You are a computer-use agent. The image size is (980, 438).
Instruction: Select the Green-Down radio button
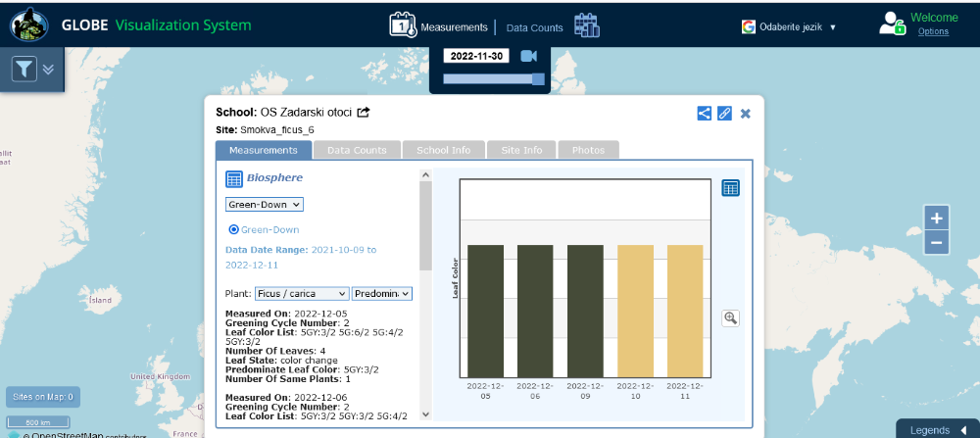click(233, 229)
